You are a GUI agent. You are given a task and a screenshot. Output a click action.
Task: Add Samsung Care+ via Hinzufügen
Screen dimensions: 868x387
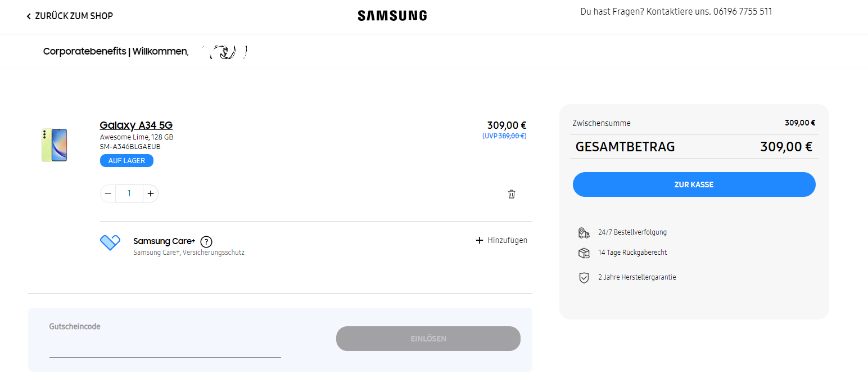pyautogui.click(x=501, y=240)
